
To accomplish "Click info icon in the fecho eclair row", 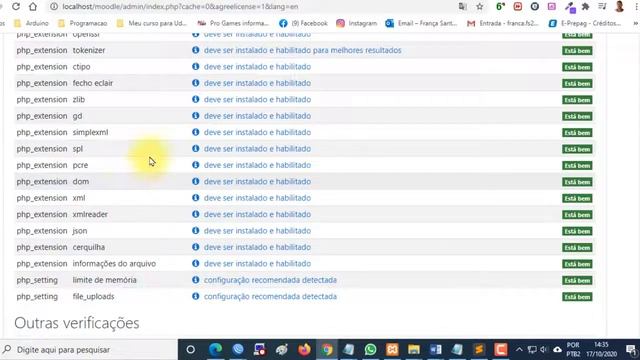I will tap(196, 82).
